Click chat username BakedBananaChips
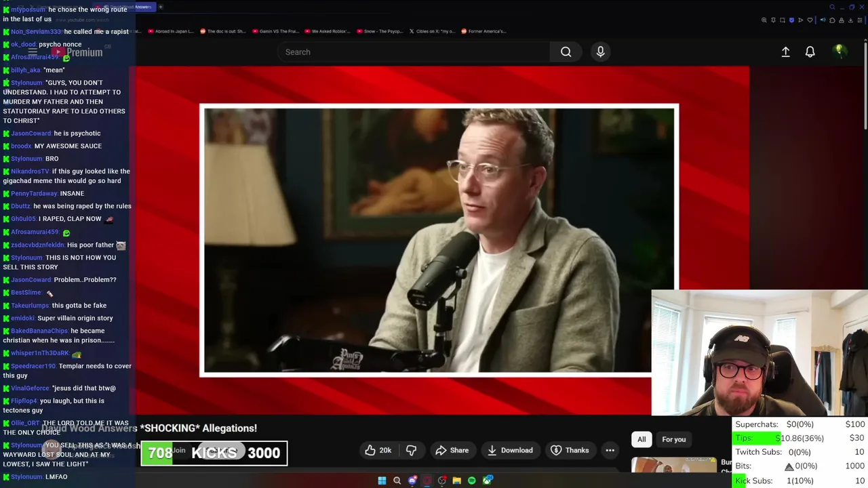The image size is (868, 488). [x=39, y=331]
